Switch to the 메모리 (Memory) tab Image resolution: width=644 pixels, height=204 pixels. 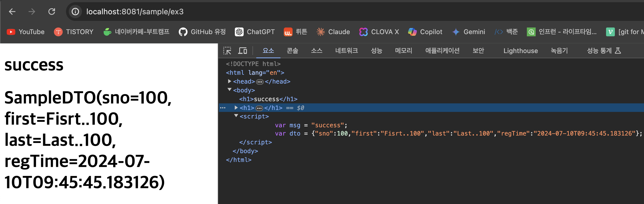(x=404, y=51)
